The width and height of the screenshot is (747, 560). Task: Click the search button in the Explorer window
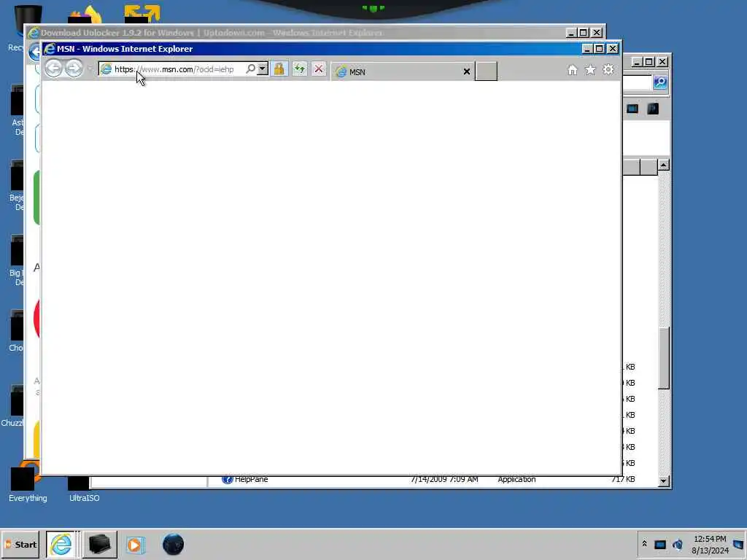point(660,82)
